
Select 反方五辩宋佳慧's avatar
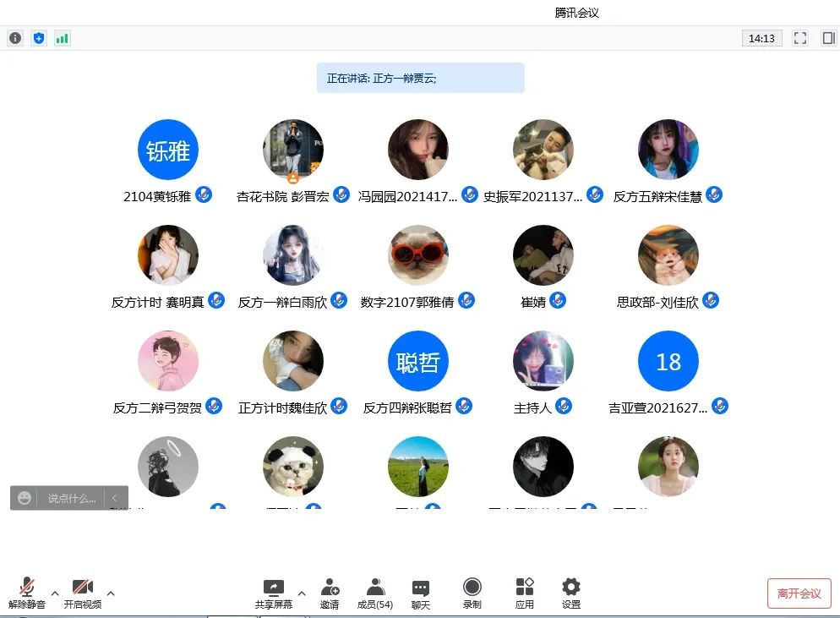click(x=668, y=150)
